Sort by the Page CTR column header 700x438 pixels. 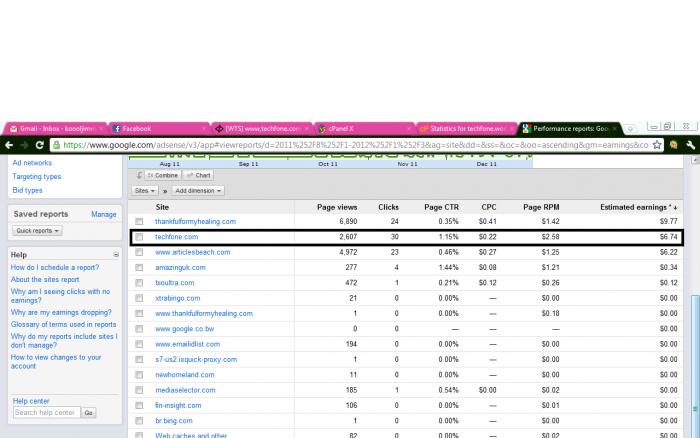tap(441, 207)
